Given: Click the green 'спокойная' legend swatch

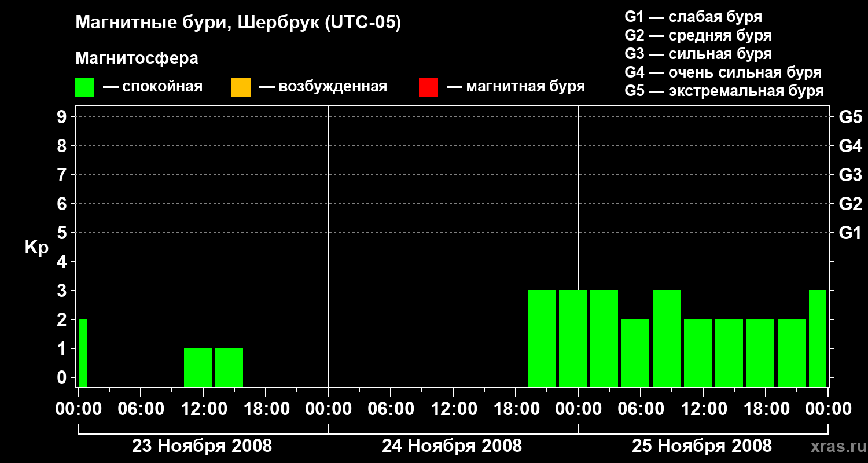Looking at the screenshot, I should (x=84, y=87).
